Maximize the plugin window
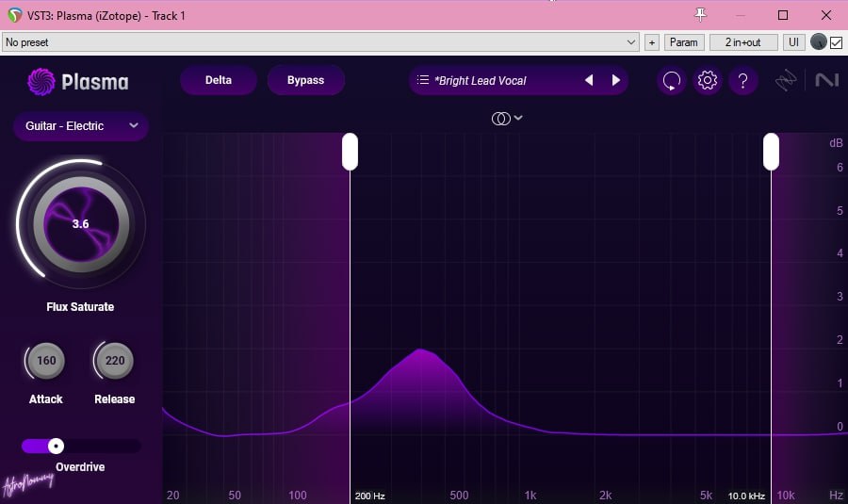848x504 pixels. click(783, 15)
